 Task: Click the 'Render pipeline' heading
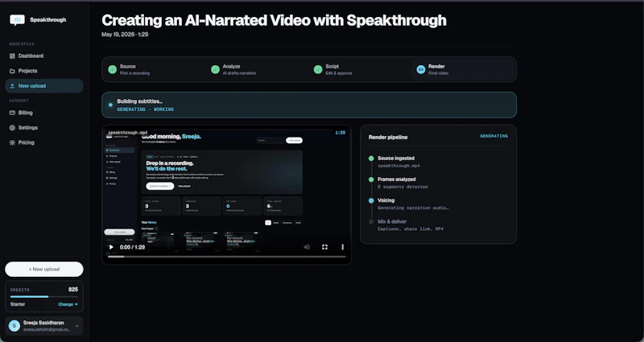coord(388,137)
